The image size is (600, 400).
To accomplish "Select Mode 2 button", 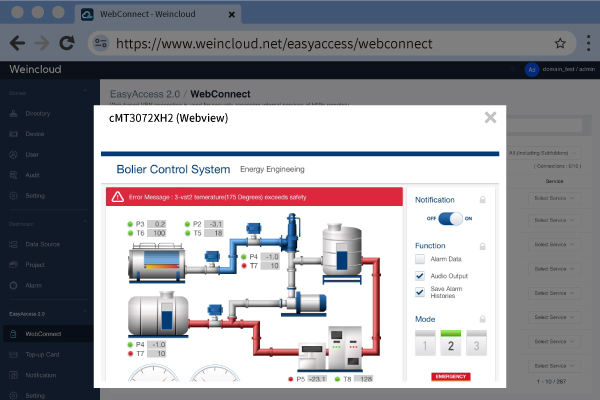I will (451, 343).
